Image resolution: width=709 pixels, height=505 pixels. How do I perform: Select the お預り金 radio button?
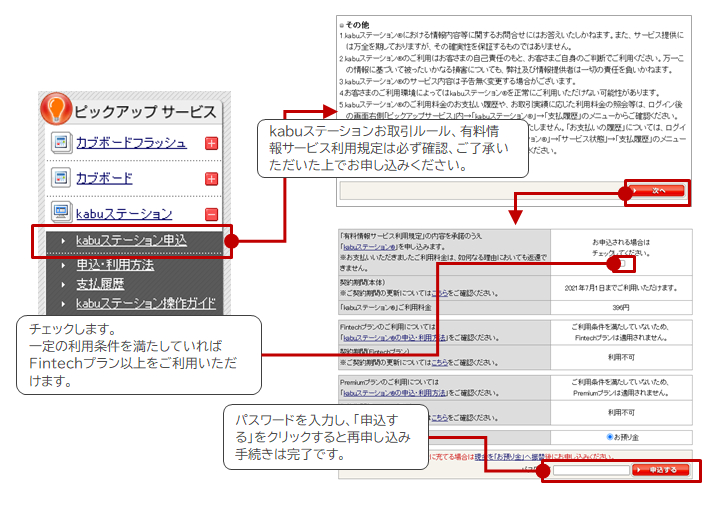(609, 437)
